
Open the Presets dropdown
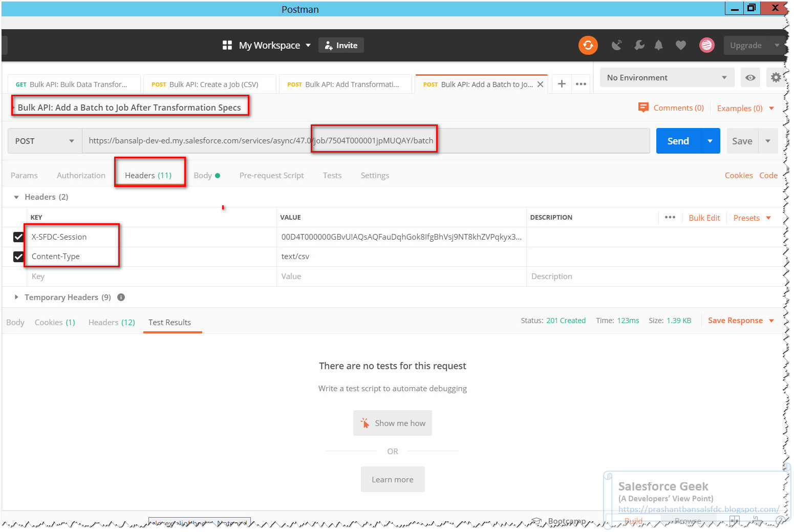click(x=752, y=218)
